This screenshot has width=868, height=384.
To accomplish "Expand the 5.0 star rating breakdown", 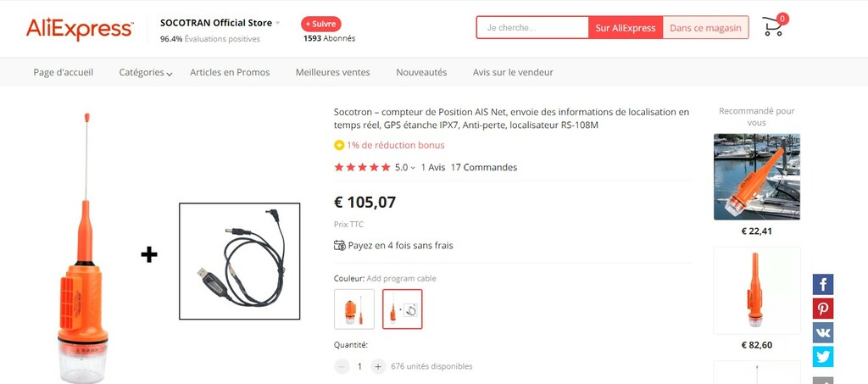I will (404, 168).
